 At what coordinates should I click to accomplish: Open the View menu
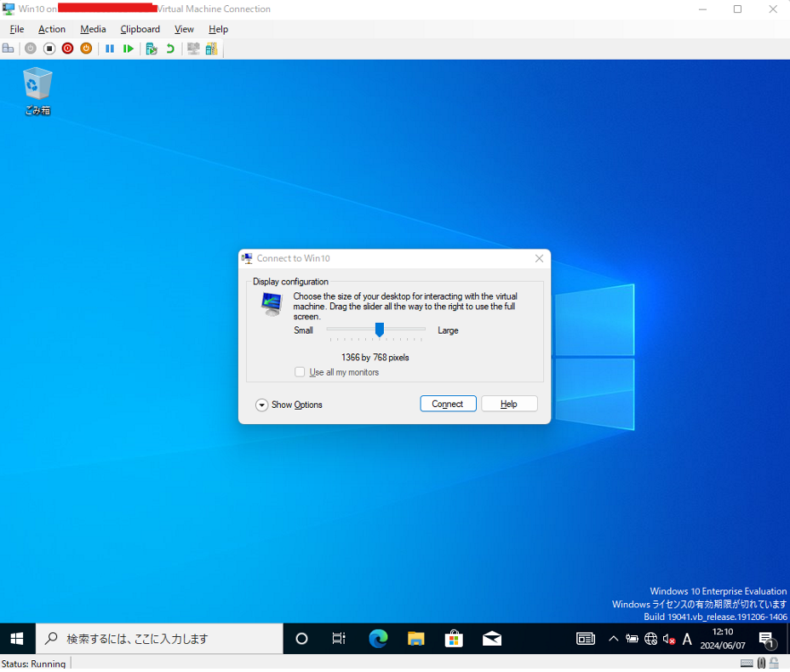[184, 29]
